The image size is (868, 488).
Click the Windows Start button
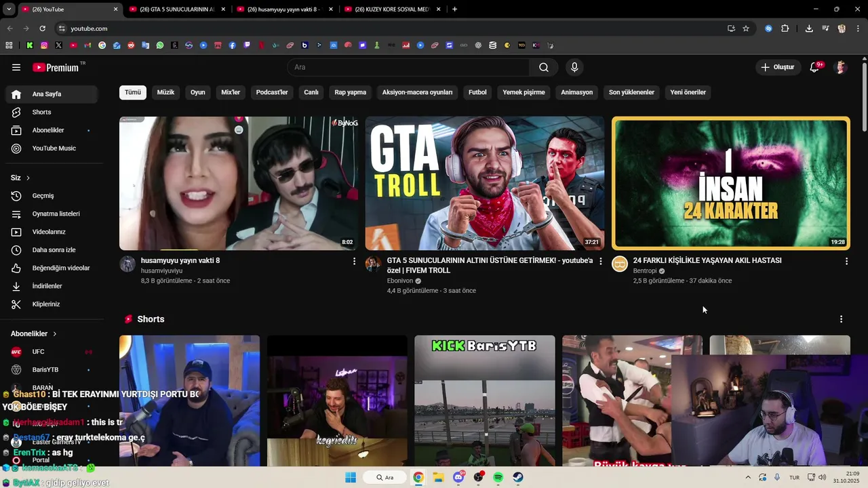point(351,477)
